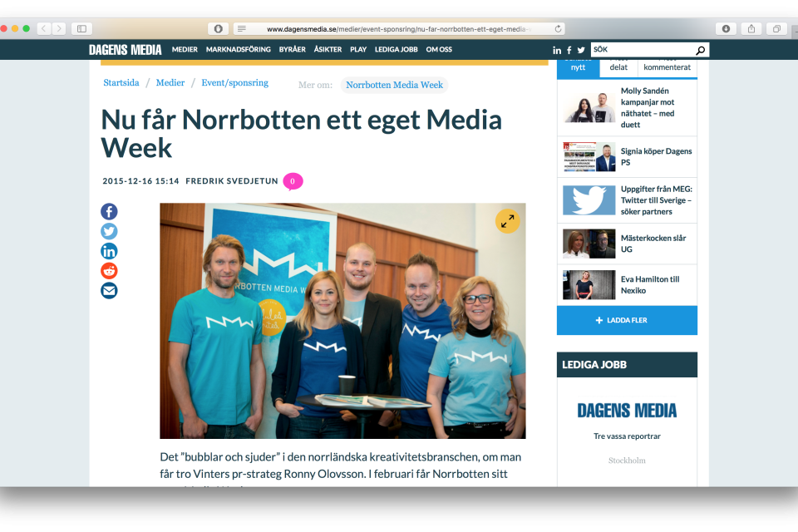Image resolution: width=798 pixels, height=532 pixels.
Task: Select the 'delat' tab in sidebar
Action: tap(618, 68)
